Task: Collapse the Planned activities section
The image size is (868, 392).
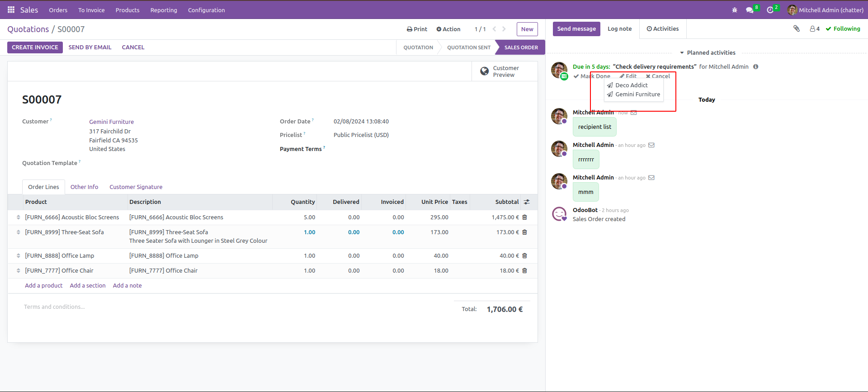Action: point(708,53)
